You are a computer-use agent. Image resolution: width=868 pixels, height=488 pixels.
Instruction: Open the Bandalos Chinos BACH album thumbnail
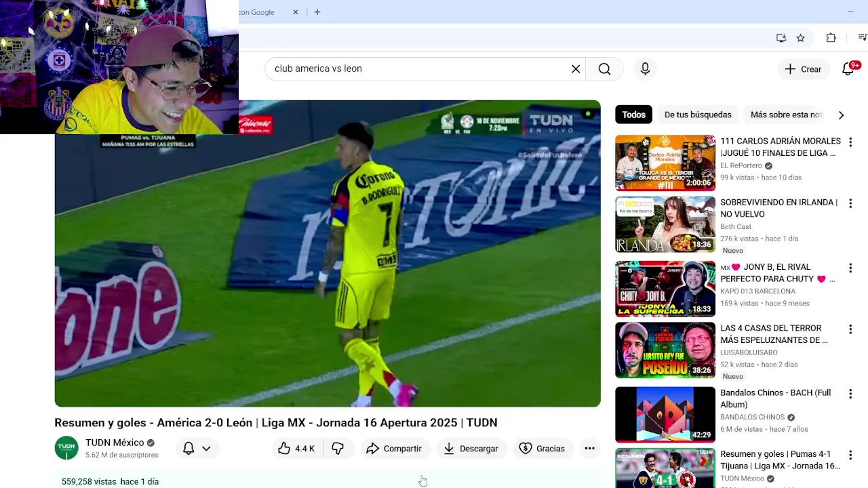coord(665,415)
